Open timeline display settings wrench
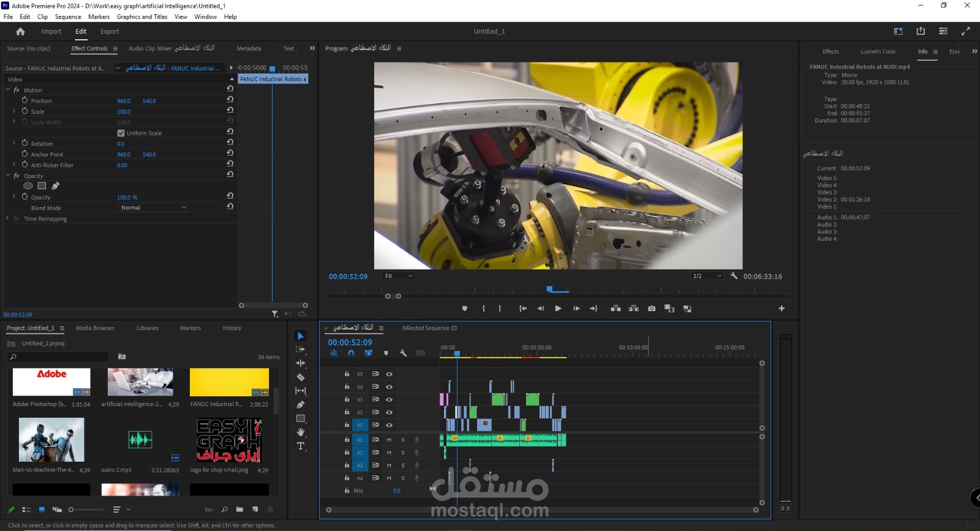The width and height of the screenshot is (980, 531). coord(403,353)
